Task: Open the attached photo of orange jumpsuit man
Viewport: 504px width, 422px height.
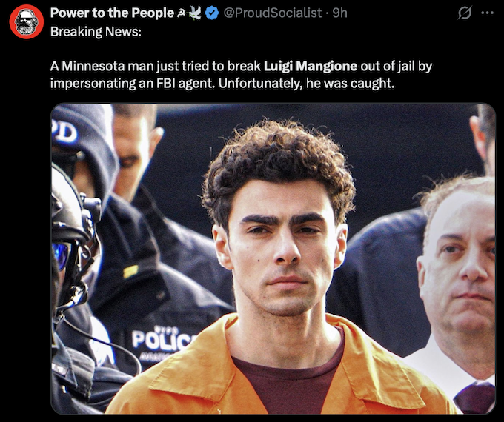Action: click(273, 258)
